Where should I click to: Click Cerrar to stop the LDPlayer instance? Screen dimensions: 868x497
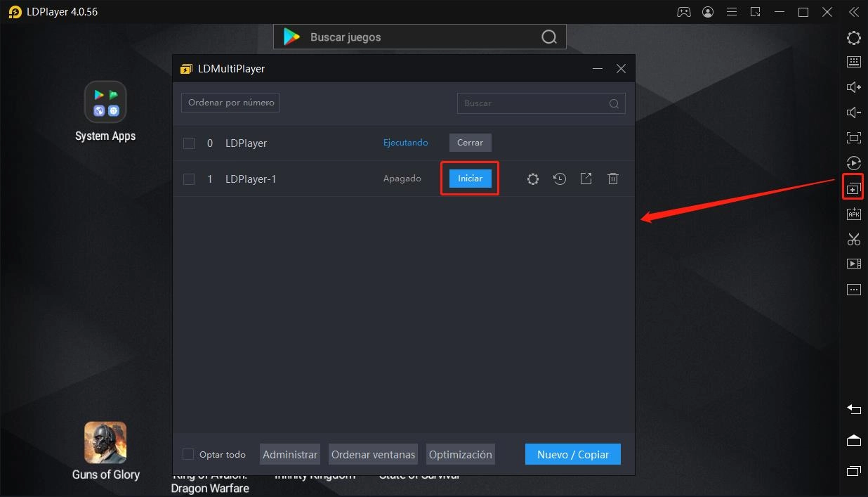click(x=471, y=143)
